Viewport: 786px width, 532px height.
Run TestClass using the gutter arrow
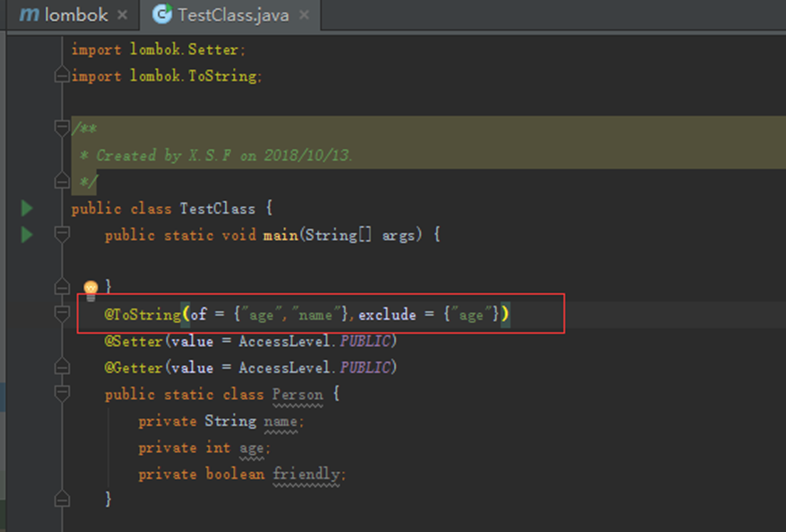[x=26, y=208]
